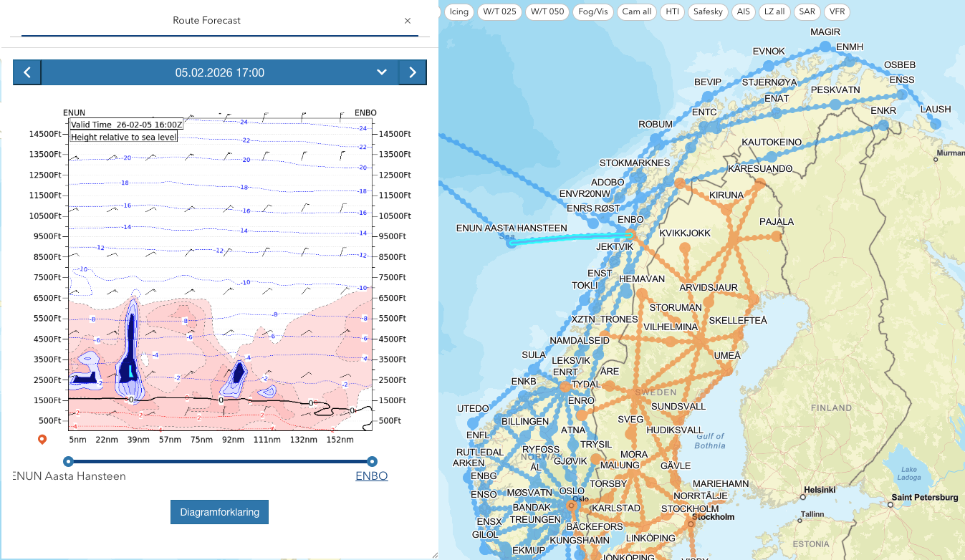Select the KIRUNA waypoint label
The width and height of the screenshot is (965, 560).
tap(726, 195)
